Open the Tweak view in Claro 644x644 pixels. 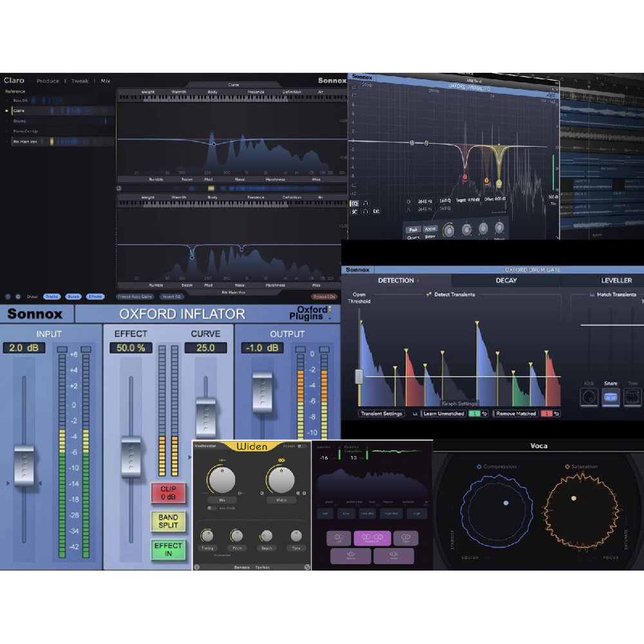(80, 81)
